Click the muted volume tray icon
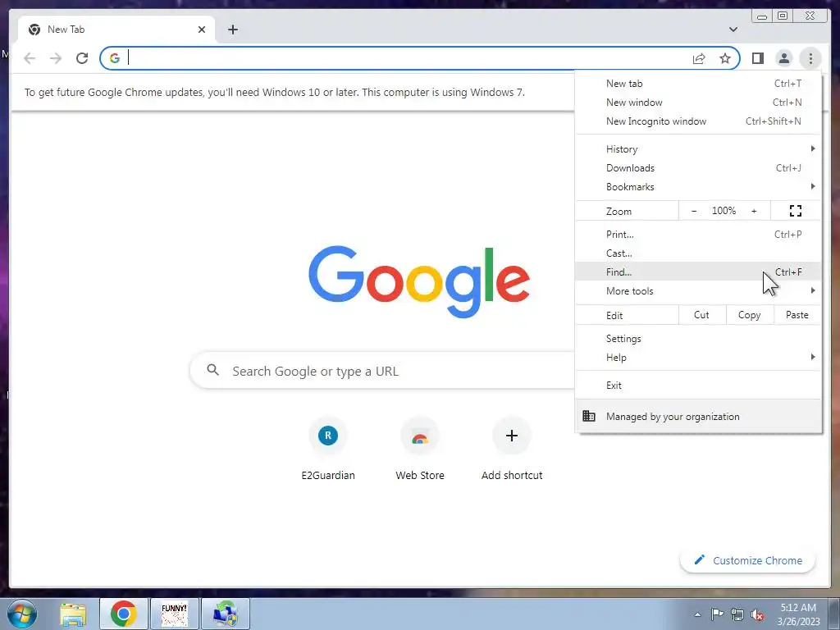 click(x=757, y=614)
